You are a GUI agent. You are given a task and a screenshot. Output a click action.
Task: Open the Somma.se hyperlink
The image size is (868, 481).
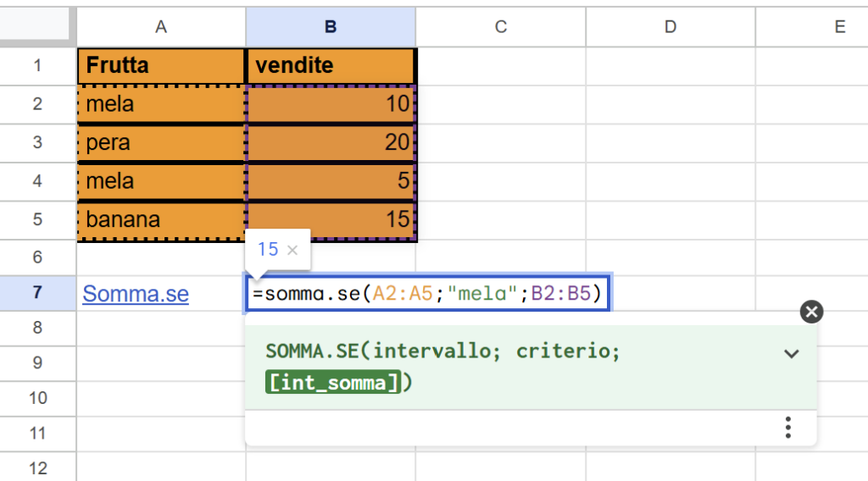click(136, 294)
